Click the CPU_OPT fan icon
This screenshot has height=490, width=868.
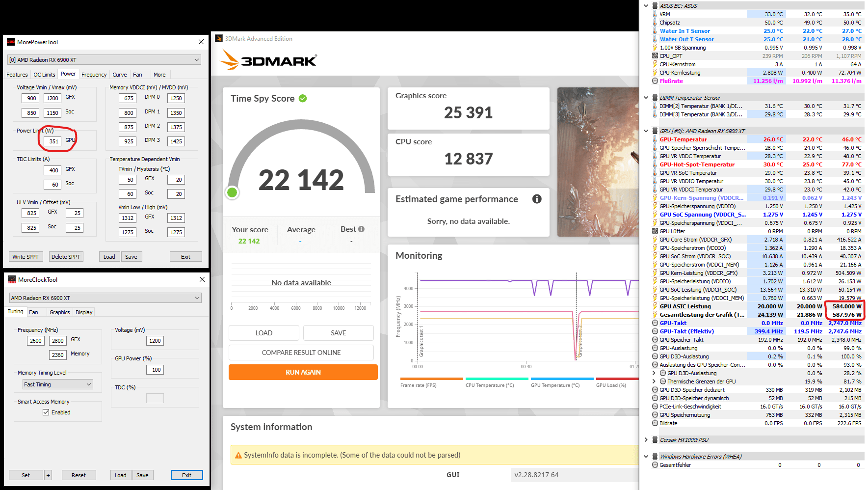(655, 56)
